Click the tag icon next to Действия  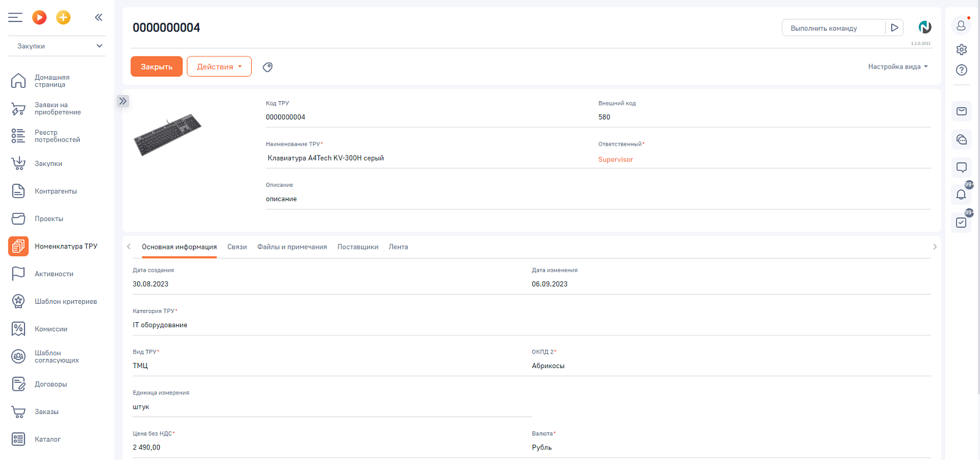click(x=268, y=67)
